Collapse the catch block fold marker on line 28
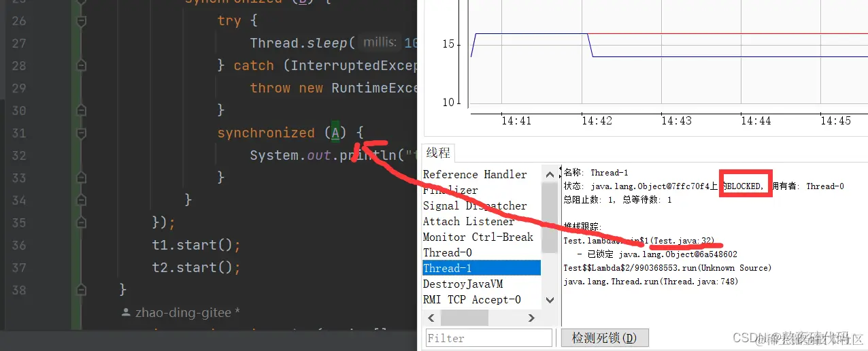The width and height of the screenshot is (868, 351). (x=82, y=66)
